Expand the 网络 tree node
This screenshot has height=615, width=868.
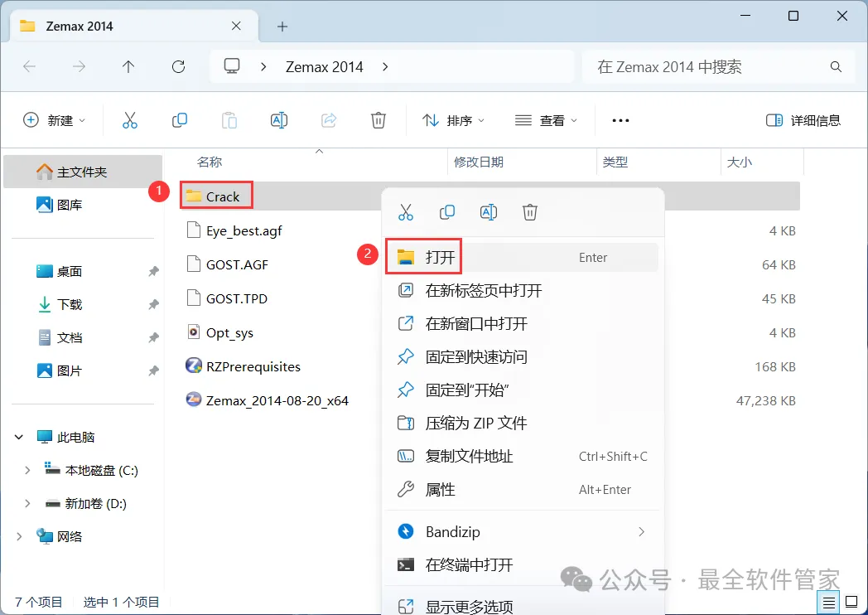click(19, 536)
